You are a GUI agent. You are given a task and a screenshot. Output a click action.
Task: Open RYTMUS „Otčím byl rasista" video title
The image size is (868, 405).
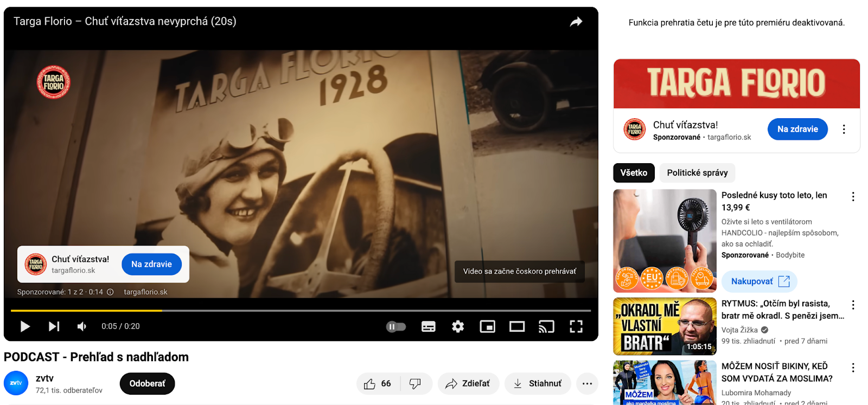pyautogui.click(x=783, y=310)
